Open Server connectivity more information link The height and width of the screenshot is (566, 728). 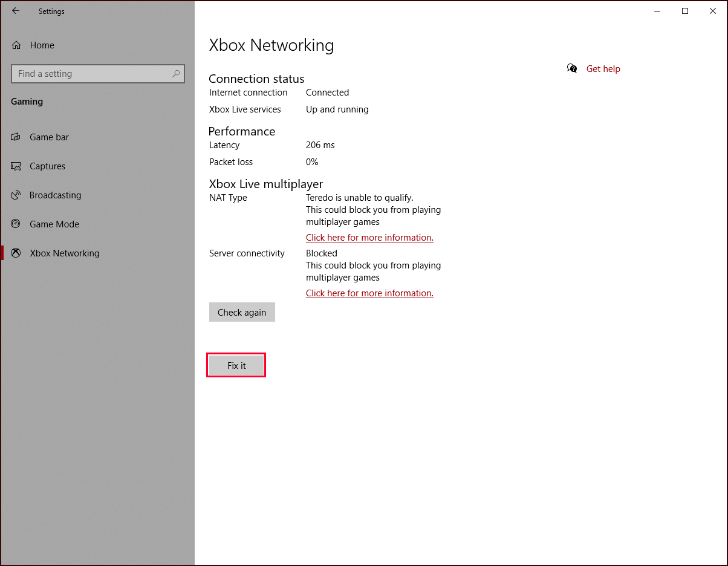click(x=369, y=293)
